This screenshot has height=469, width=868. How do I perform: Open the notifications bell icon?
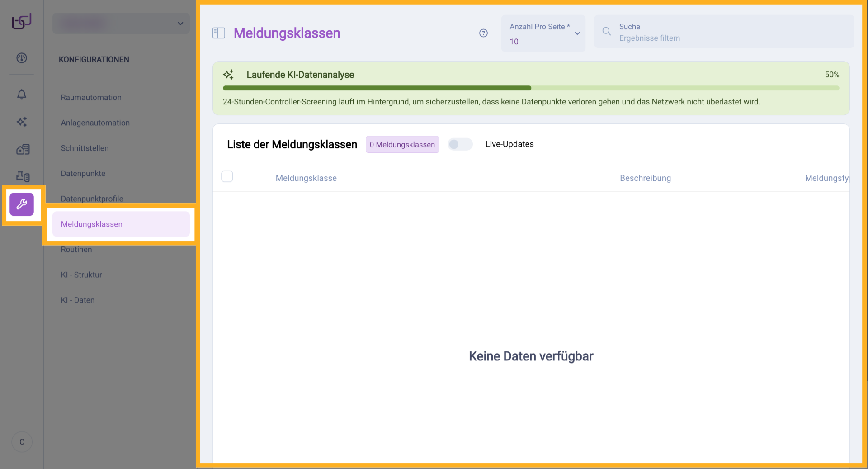pos(22,95)
